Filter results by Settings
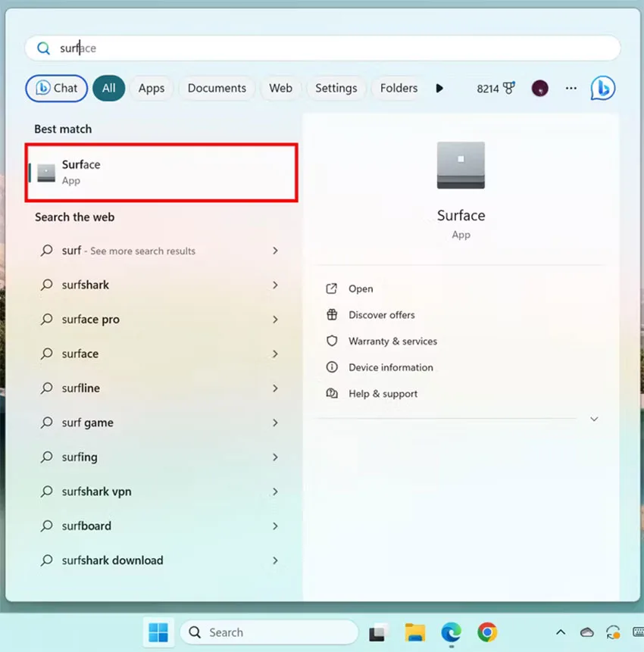 click(336, 88)
